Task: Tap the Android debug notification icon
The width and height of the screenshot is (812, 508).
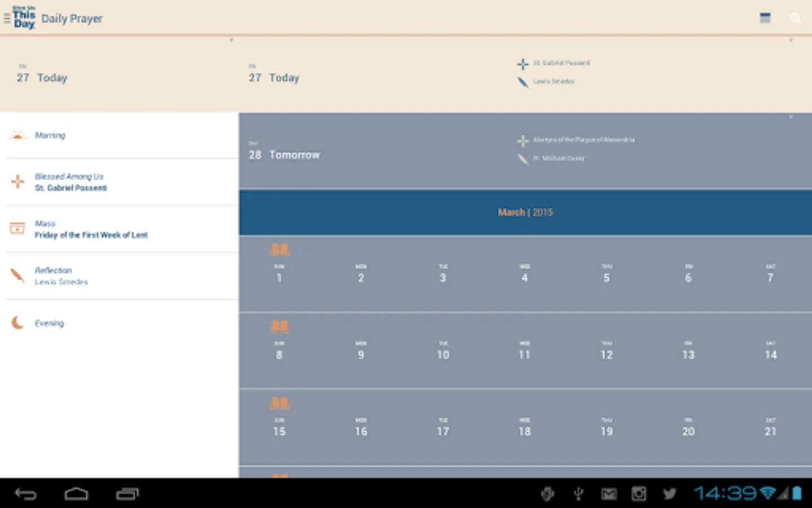Action: pyautogui.click(x=548, y=494)
